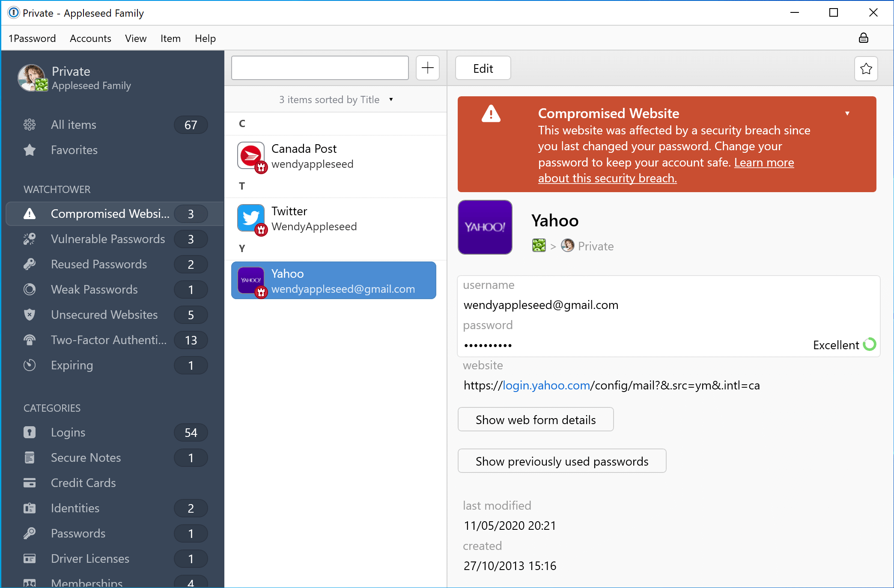
Task: Click the username wendyappleseed@gmail.com value
Action: [x=541, y=305]
